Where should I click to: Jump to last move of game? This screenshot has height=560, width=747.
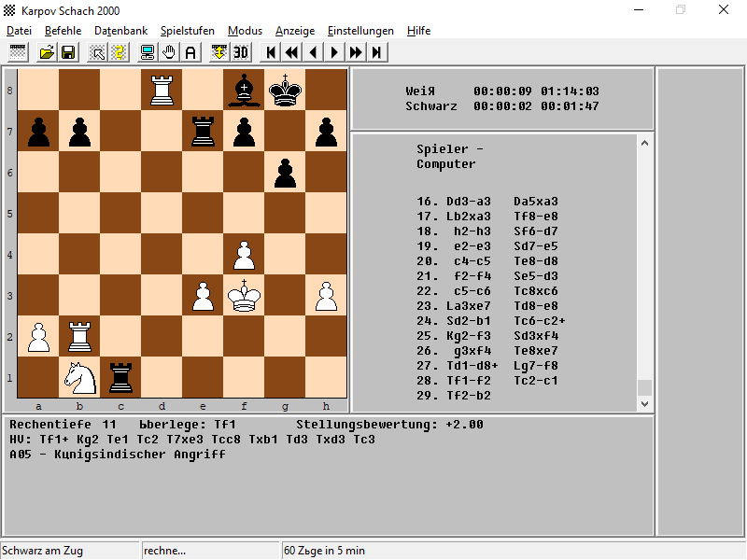(377, 52)
